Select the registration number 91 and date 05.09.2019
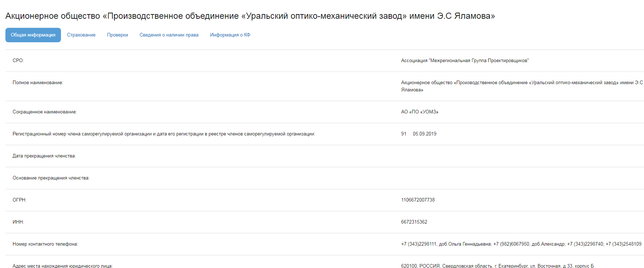The height and width of the screenshot is (268, 644). [x=419, y=134]
